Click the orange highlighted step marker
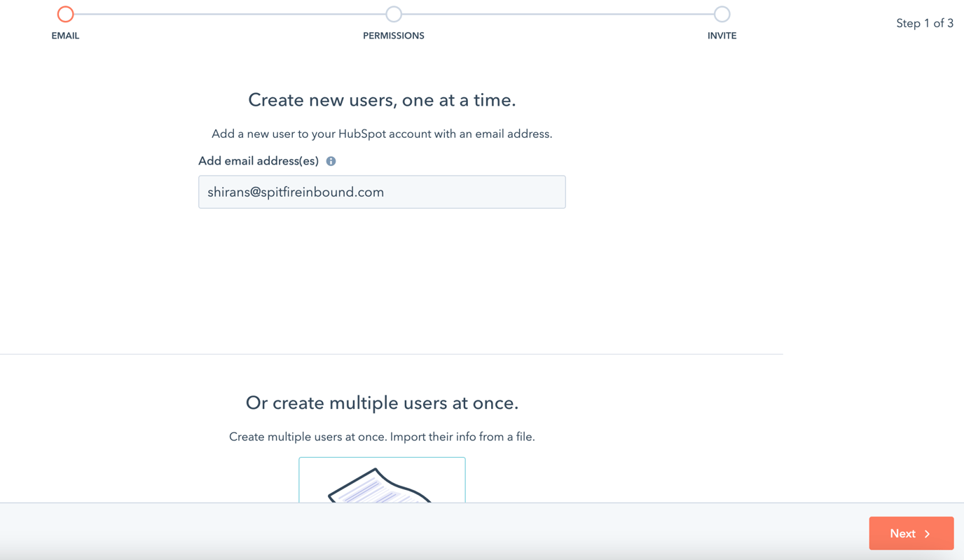The width and height of the screenshot is (964, 560). point(65,13)
